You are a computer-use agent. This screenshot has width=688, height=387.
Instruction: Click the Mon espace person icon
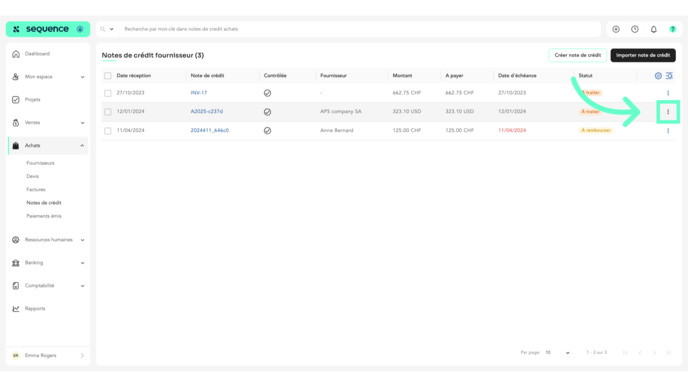[16, 77]
